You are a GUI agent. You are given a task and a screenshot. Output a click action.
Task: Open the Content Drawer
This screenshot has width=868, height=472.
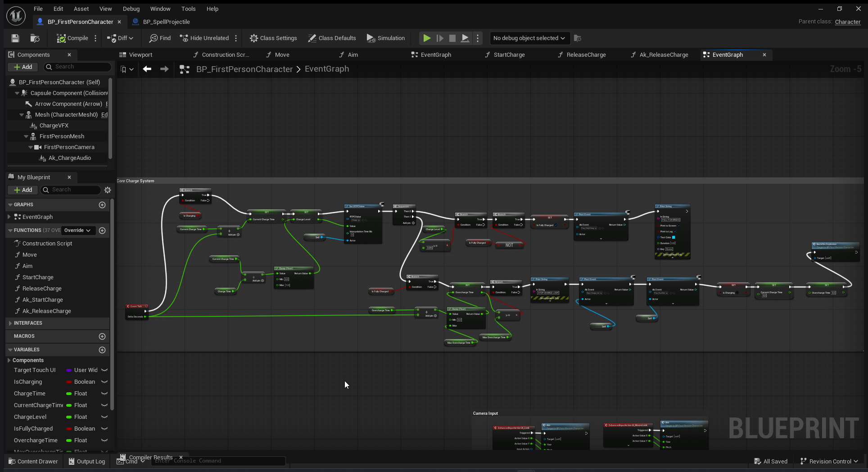33,461
